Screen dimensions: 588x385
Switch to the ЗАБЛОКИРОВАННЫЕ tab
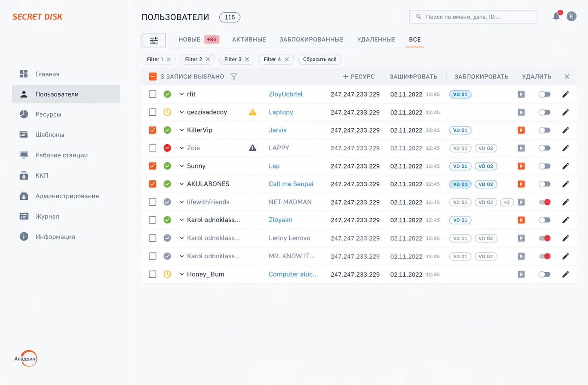311,40
